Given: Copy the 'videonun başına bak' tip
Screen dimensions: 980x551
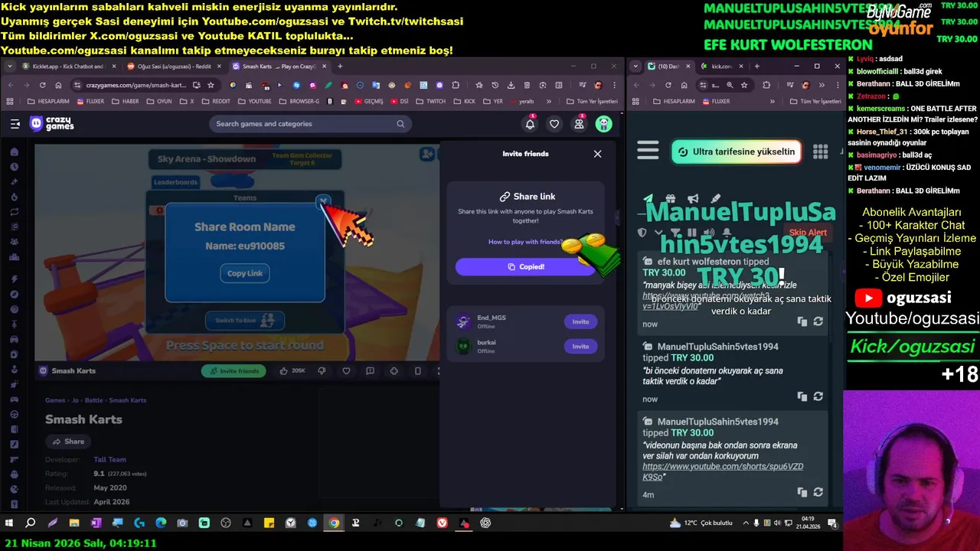Looking at the screenshot, I should pos(802,492).
